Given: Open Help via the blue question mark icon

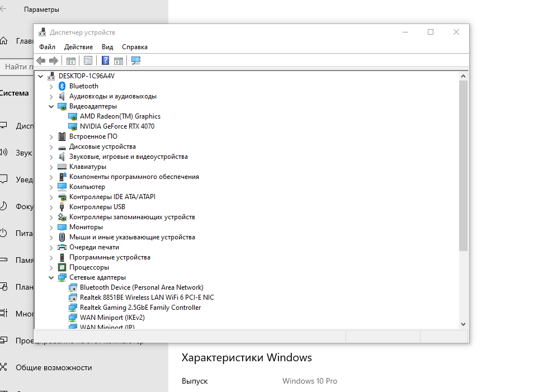Looking at the screenshot, I should [x=105, y=60].
